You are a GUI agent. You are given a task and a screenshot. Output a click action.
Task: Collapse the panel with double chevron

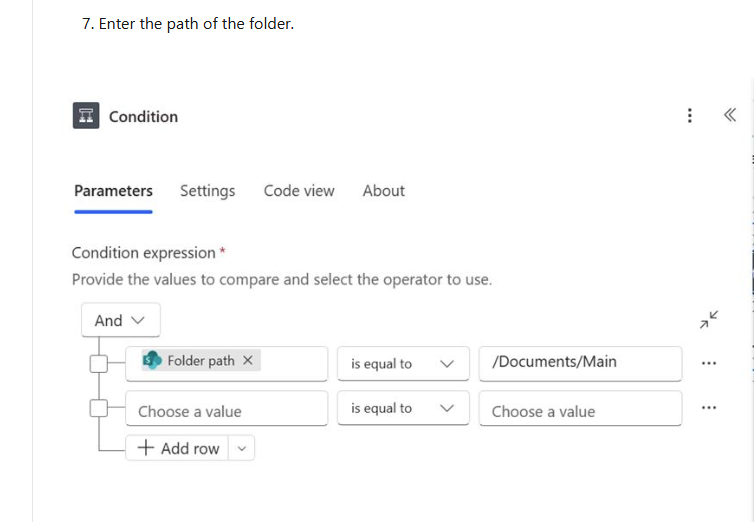click(x=729, y=116)
